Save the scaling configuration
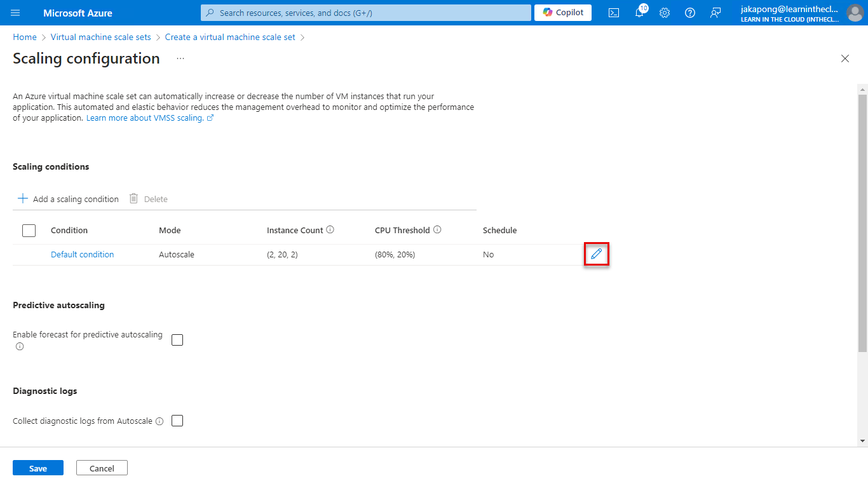 [x=38, y=468]
